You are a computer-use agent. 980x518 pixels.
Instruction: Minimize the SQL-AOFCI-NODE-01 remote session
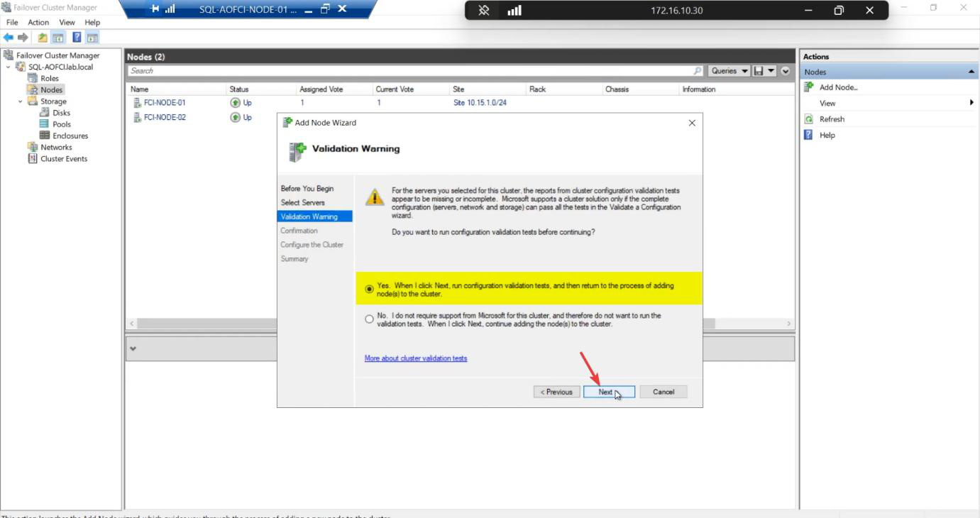(307, 9)
